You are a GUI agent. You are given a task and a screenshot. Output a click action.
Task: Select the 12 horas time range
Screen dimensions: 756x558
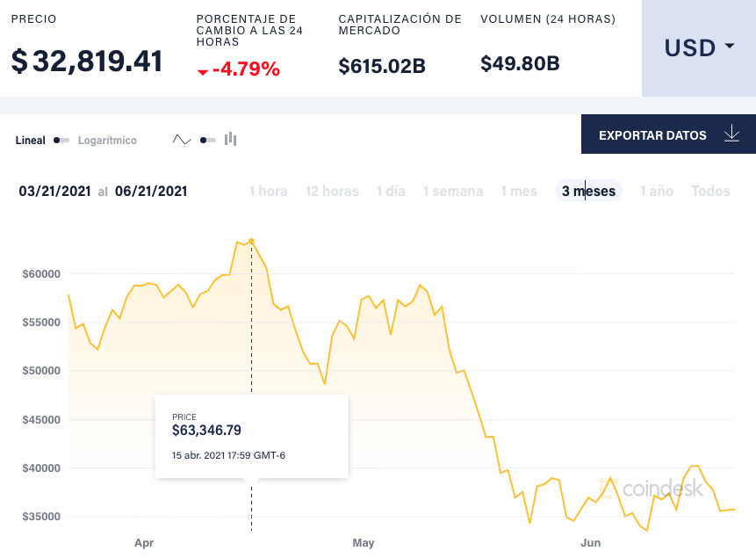click(332, 192)
